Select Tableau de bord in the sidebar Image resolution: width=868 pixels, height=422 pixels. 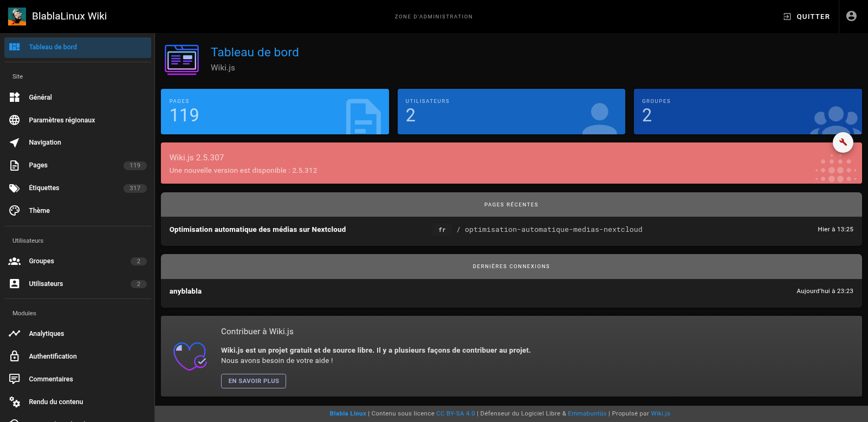click(53, 47)
